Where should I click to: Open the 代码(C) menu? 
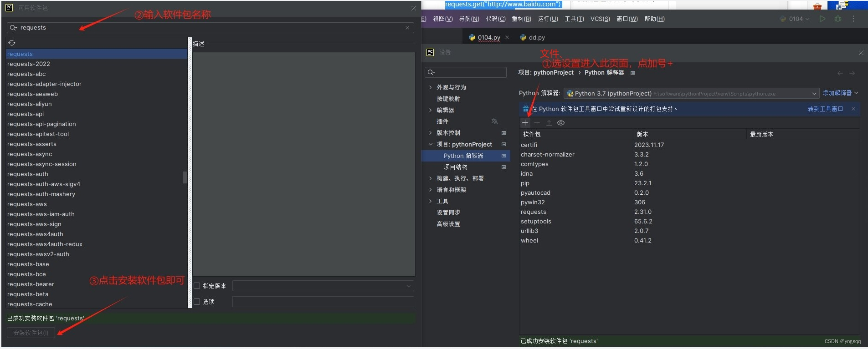(496, 19)
